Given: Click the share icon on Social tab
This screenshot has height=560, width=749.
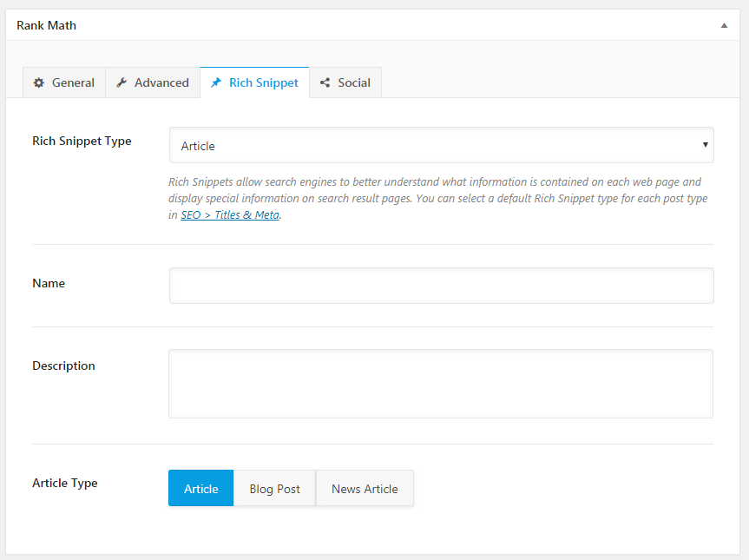Looking at the screenshot, I should click(x=325, y=82).
